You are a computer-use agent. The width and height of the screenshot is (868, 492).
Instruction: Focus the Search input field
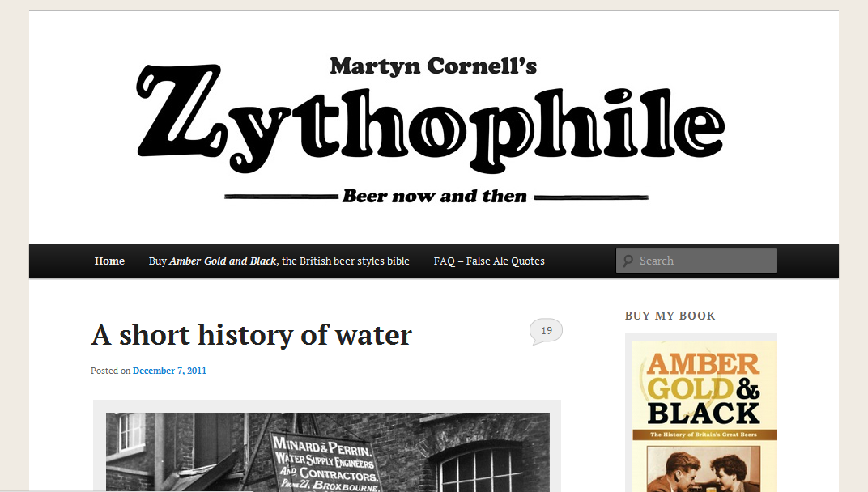pos(696,261)
